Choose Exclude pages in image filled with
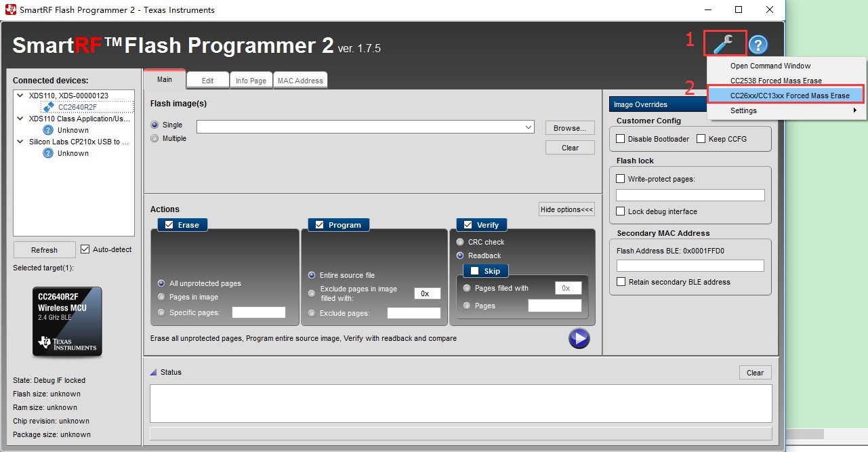The height and width of the screenshot is (452, 868). [x=312, y=293]
